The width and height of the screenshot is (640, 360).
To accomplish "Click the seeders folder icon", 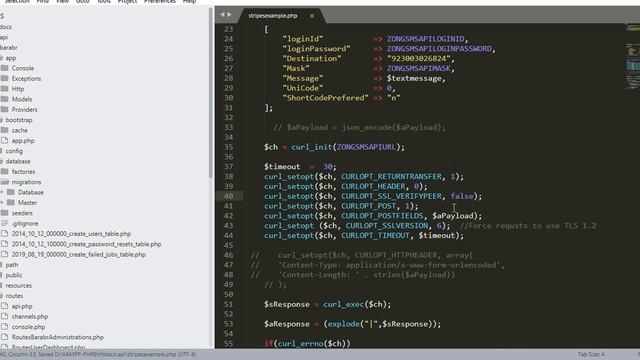I will click(4, 213).
